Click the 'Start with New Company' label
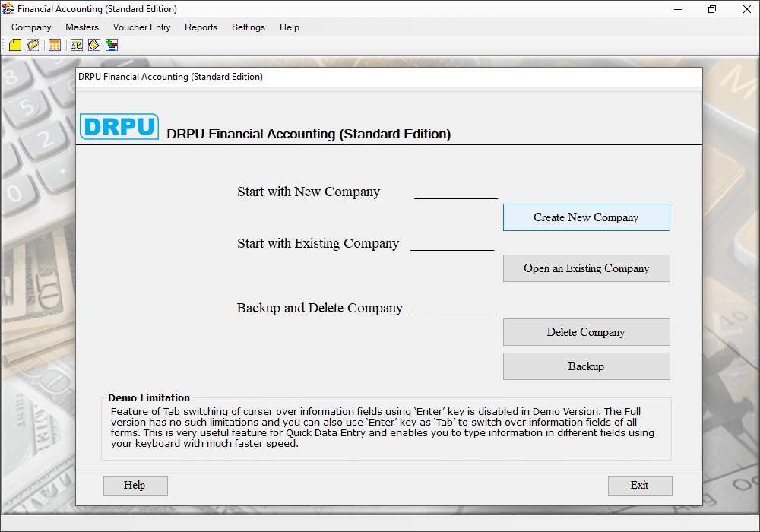The image size is (760, 532). coord(309,192)
